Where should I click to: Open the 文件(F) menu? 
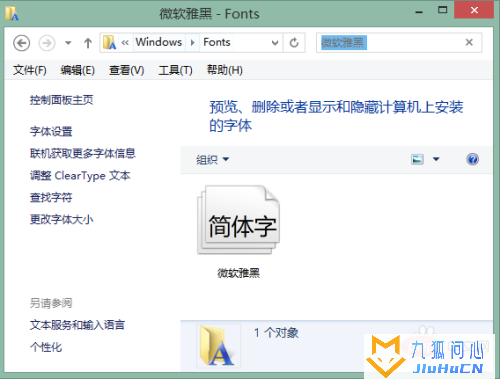click(x=30, y=70)
